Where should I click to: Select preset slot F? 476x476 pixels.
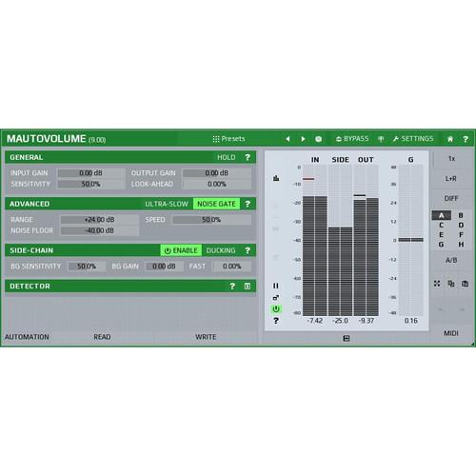[x=461, y=235]
